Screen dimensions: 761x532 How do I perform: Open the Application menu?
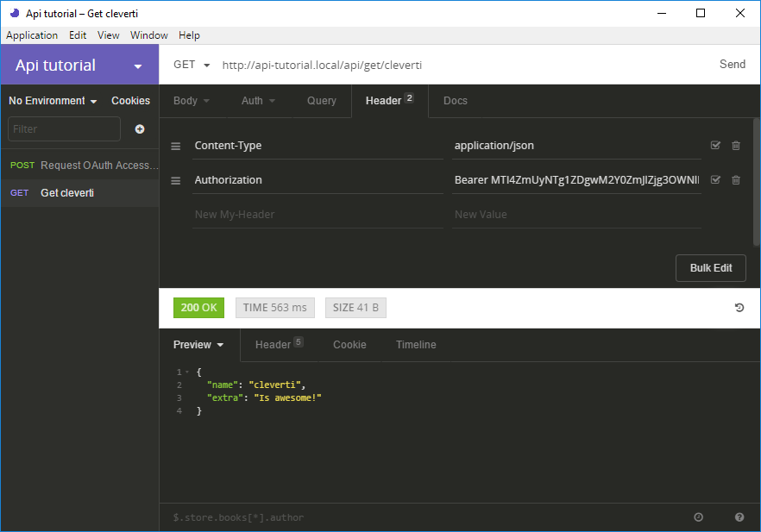pyautogui.click(x=32, y=35)
